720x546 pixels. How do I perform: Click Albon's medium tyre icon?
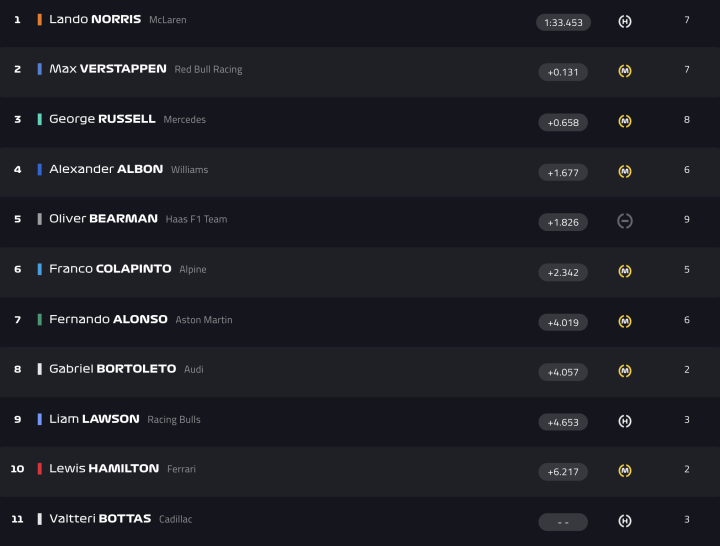[x=625, y=171]
